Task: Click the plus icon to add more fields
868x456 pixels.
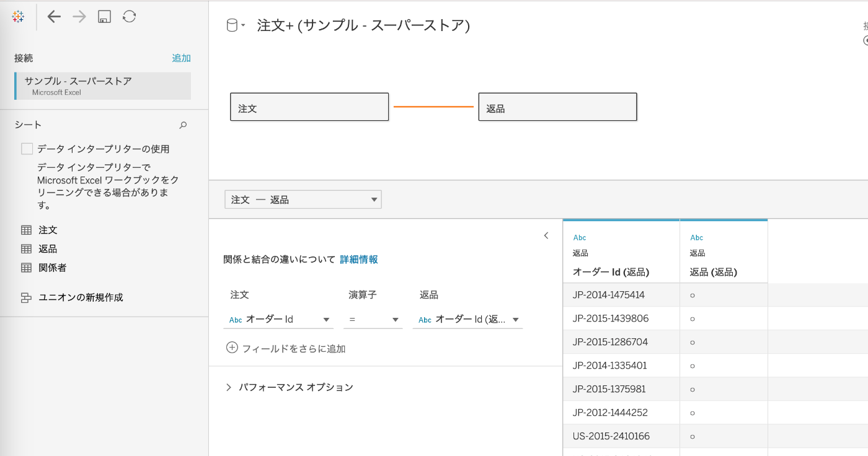Action: point(232,348)
